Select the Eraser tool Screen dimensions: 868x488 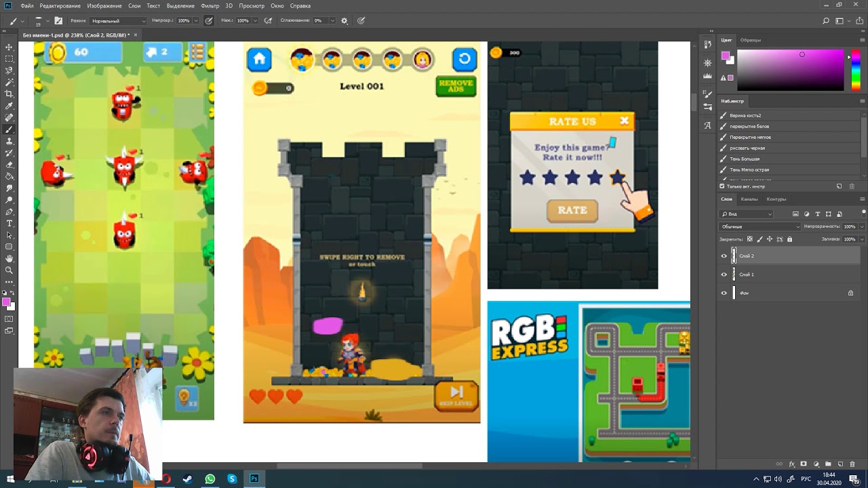click(x=9, y=164)
